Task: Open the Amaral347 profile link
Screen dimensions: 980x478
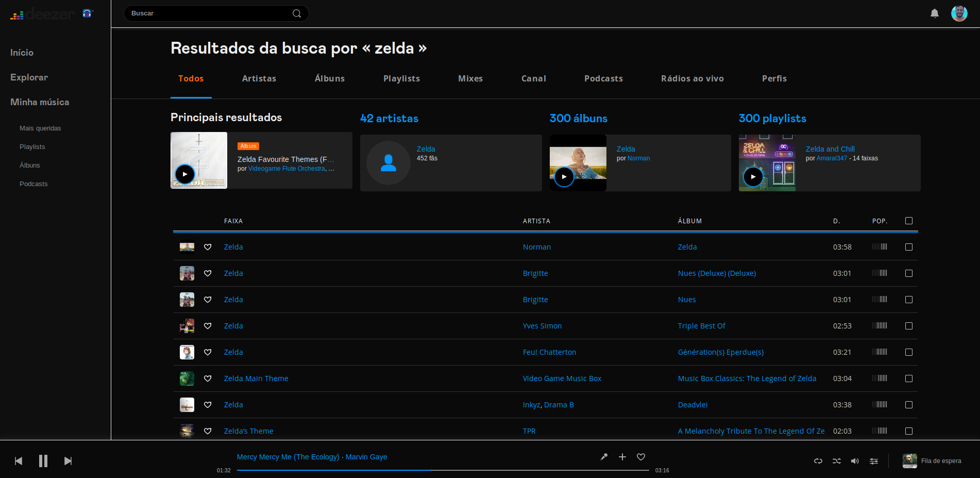Action: (x=832, y=158)
